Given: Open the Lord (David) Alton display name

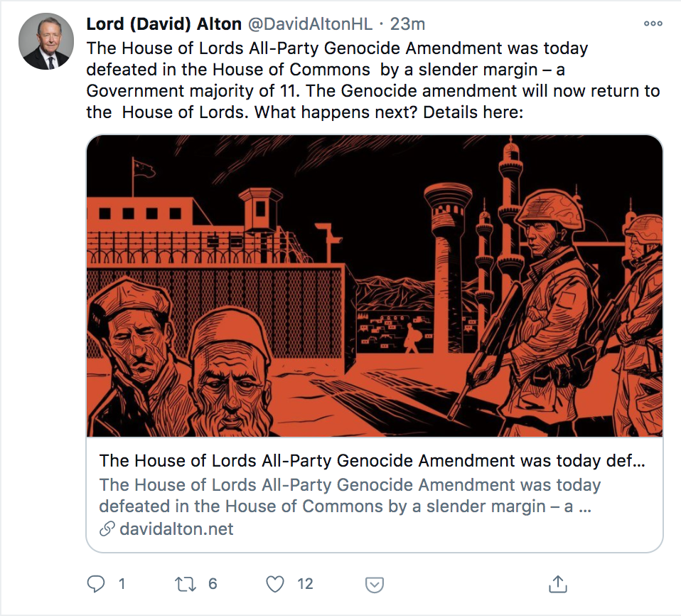Looking at the screenshot, I should pos(164,24).
